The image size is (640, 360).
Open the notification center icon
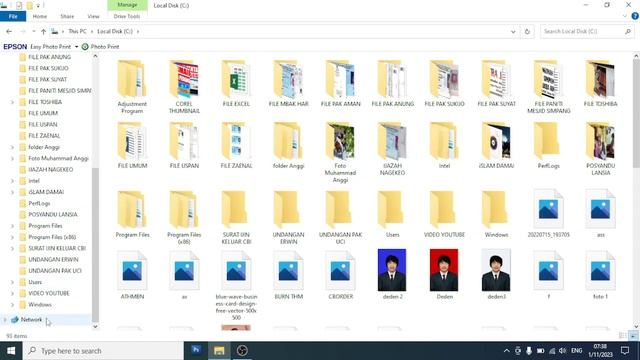click(625, 351)
